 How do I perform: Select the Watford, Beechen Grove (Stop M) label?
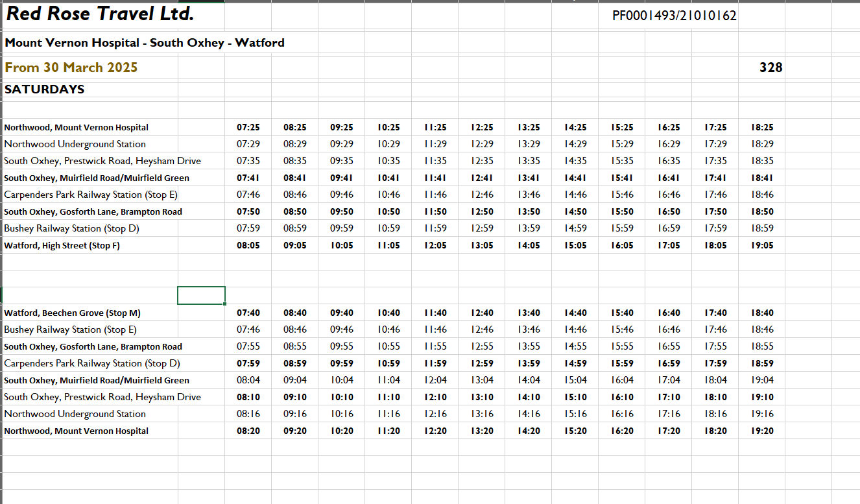(73, 313)
